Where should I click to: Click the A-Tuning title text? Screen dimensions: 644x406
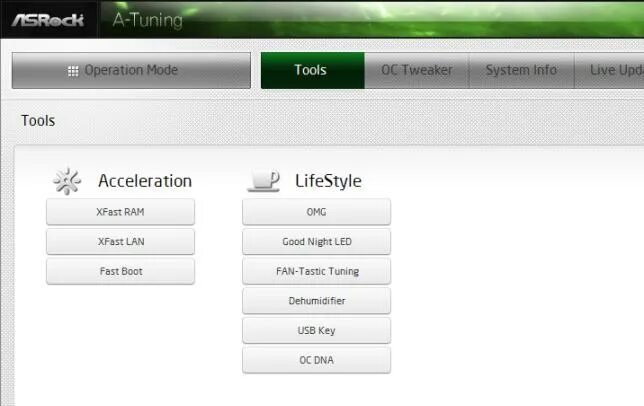pyautogui.click(x=148, y=21)
